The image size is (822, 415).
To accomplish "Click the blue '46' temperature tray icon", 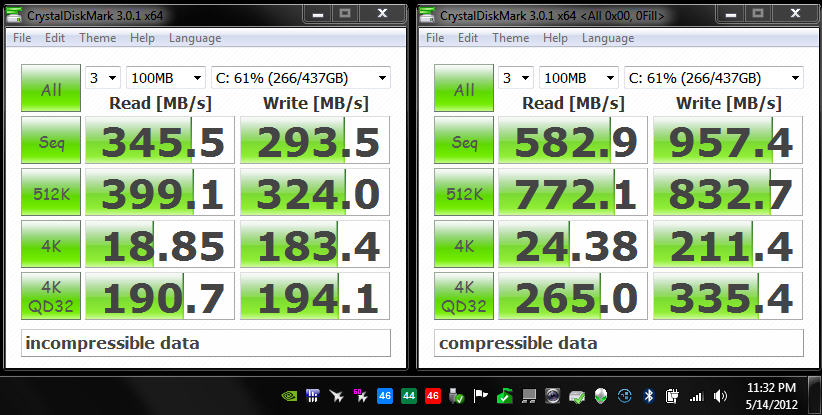I will click(x=385, y=396).
